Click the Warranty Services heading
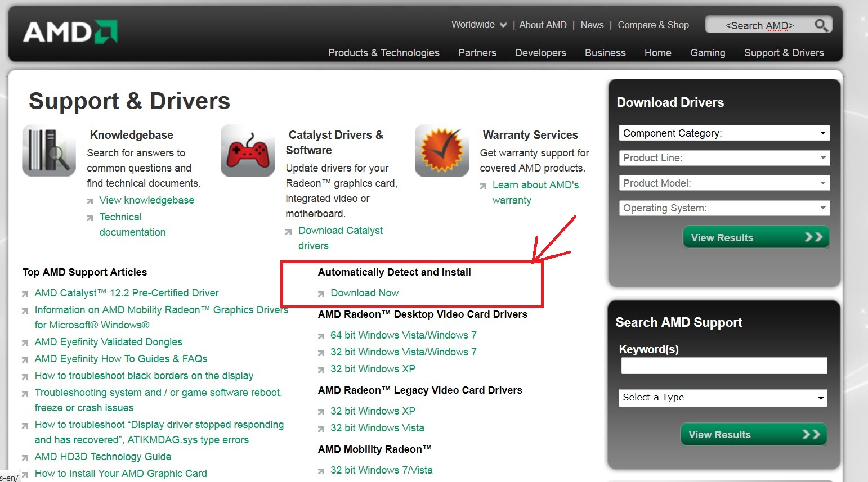The width and height of the screenshot is (868, 482). click(530, 135)
